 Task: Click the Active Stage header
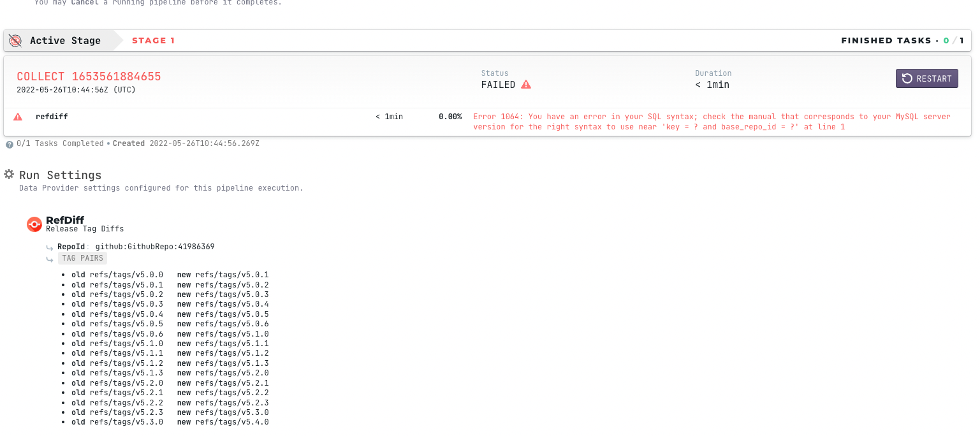(x=65, y=41)
